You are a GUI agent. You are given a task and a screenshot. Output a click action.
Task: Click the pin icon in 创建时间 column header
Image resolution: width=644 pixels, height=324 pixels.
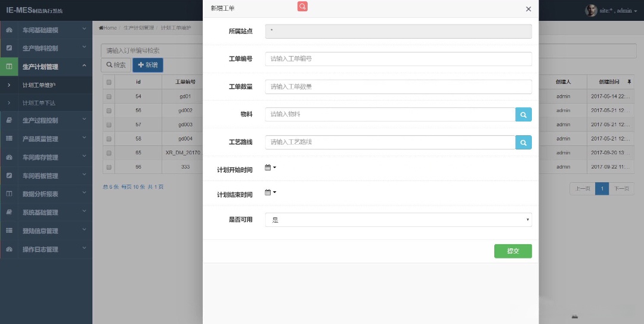coord(629,82)
